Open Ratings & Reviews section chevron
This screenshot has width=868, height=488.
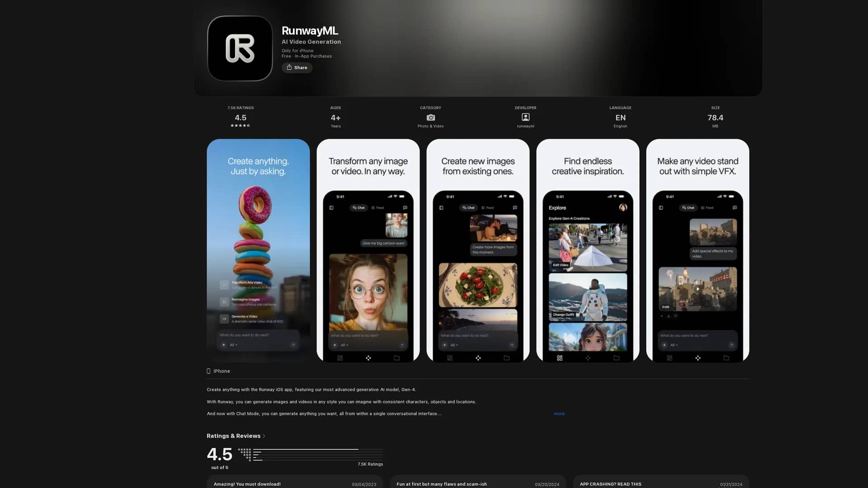pyautogui.click(x=264, y=436)
